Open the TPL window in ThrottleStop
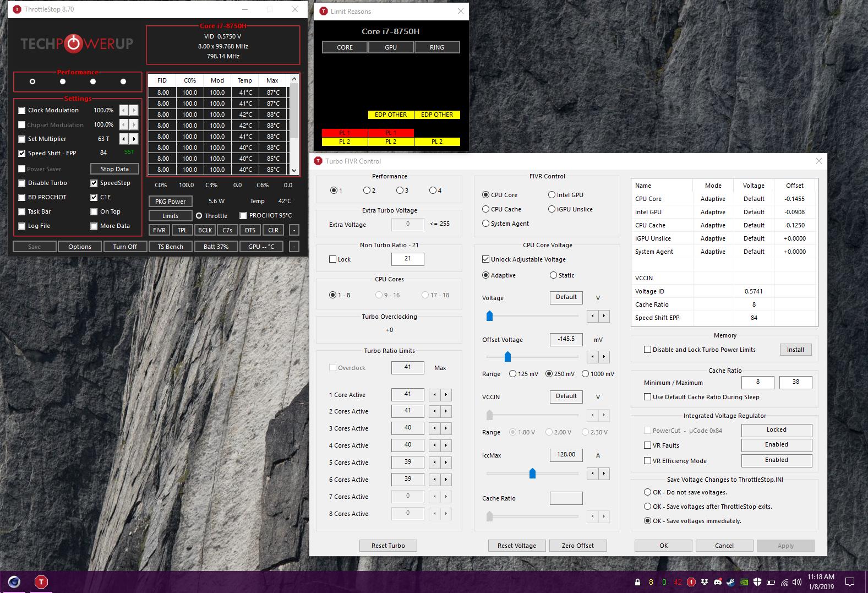The image size is (868, 593). (182, 230)
